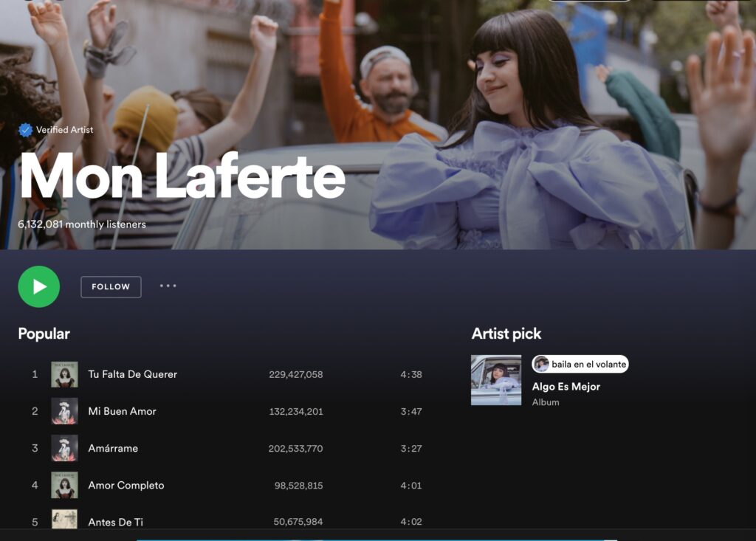Select the track title Antes De Ti

[x=115, y=523]
